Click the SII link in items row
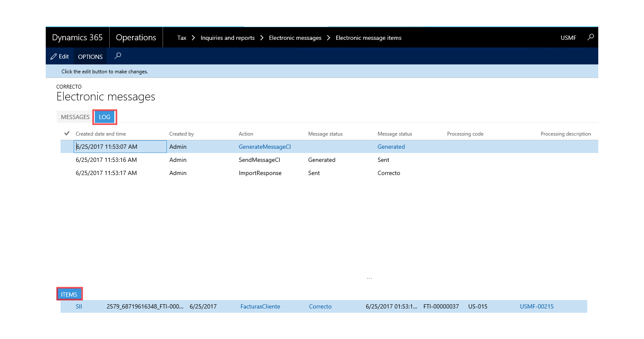The height and width of the screenshot is (339, 644). tap(79, 306)
